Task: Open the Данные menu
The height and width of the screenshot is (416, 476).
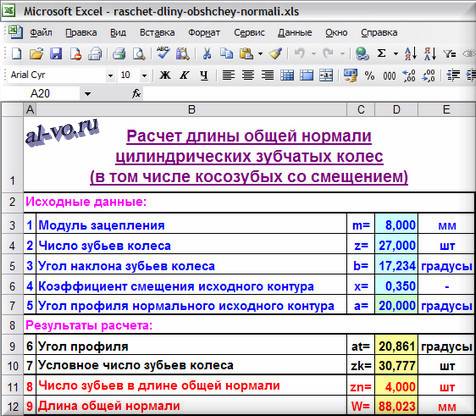Action: pos(295,33)
